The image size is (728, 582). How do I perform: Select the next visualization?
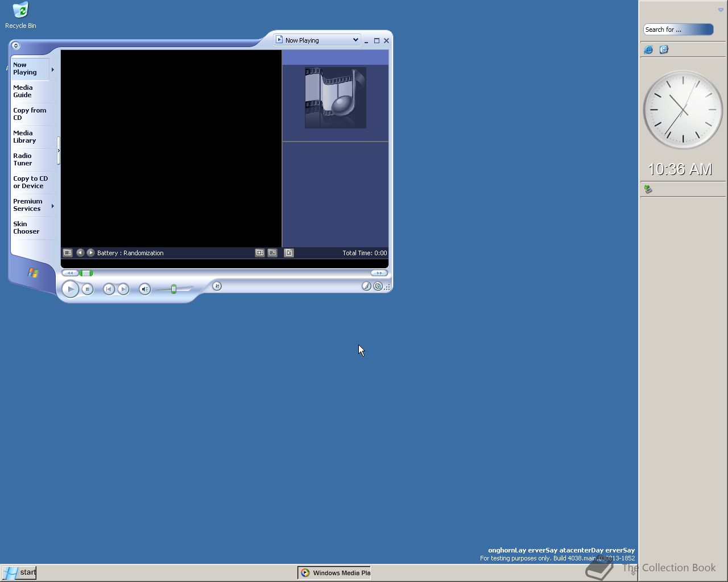click(x=90, y=252)
